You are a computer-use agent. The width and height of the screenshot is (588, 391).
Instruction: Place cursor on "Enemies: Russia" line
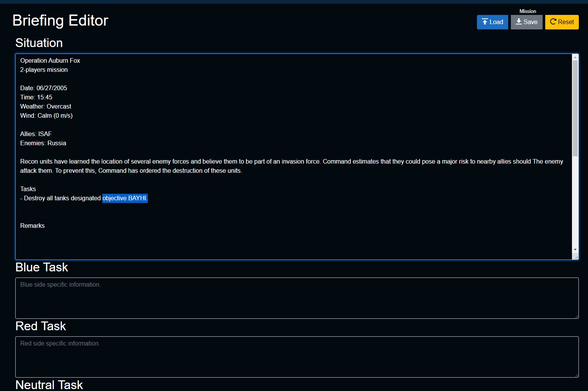pyautogui.click(x=43, y=143)
